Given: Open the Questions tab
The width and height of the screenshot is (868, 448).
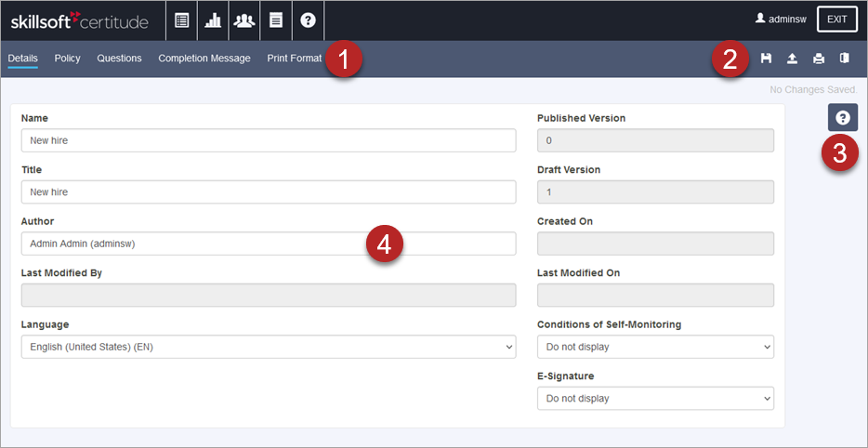Looking at the screenshot, I should click(x=119, y=59).
